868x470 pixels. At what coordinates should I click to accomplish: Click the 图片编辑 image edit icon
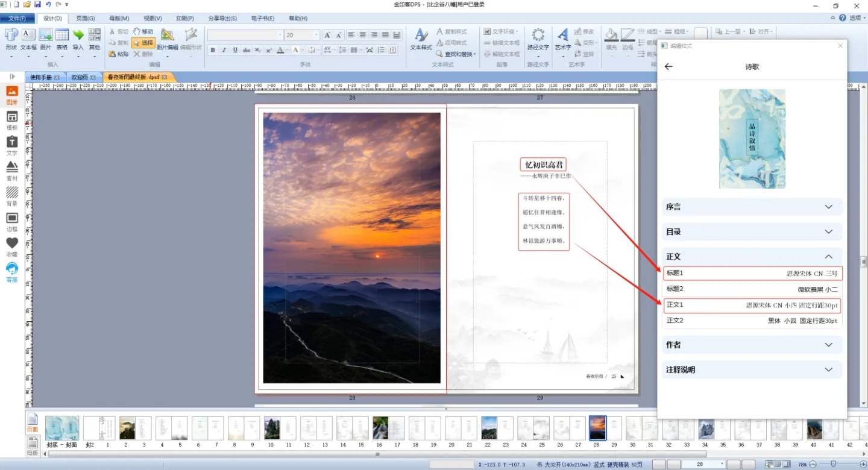(x=168, y=37)
